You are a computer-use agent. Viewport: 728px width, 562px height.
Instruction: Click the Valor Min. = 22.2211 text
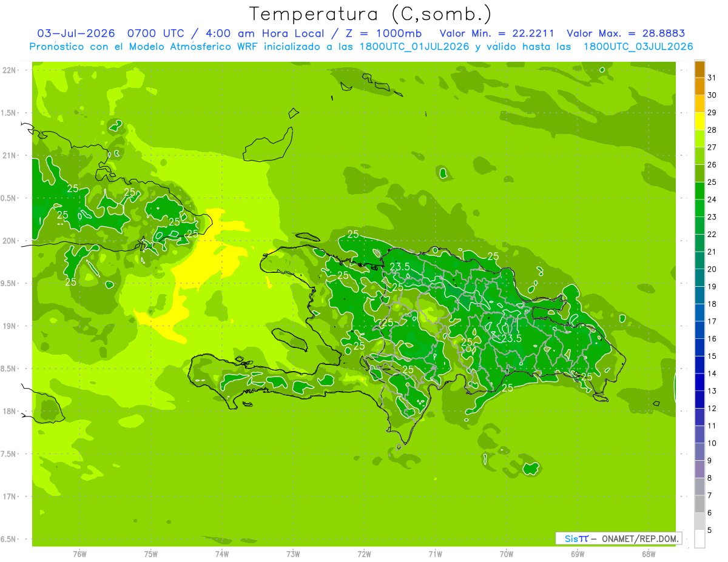497,33
